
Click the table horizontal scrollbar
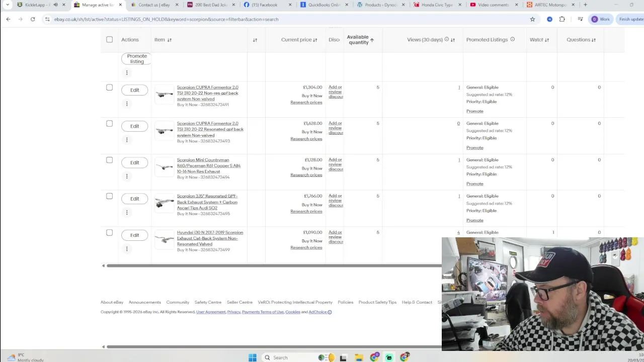pyautogui.click(x=274, y=265)
